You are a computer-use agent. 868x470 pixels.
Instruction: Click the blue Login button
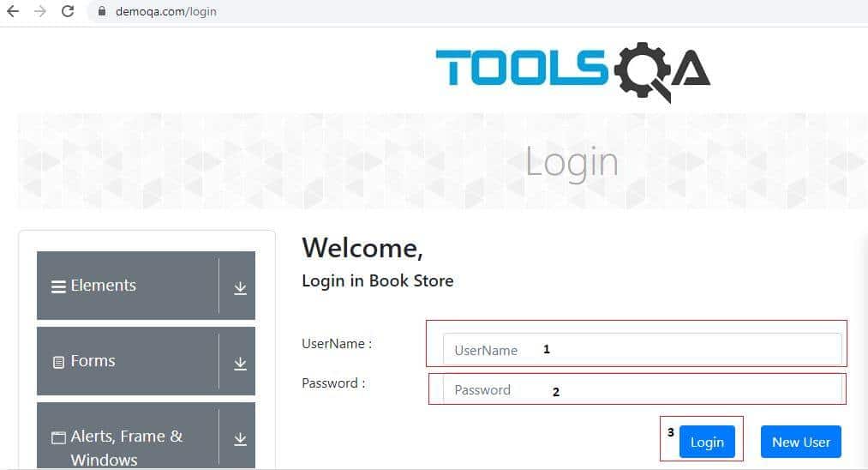point(707,442)
